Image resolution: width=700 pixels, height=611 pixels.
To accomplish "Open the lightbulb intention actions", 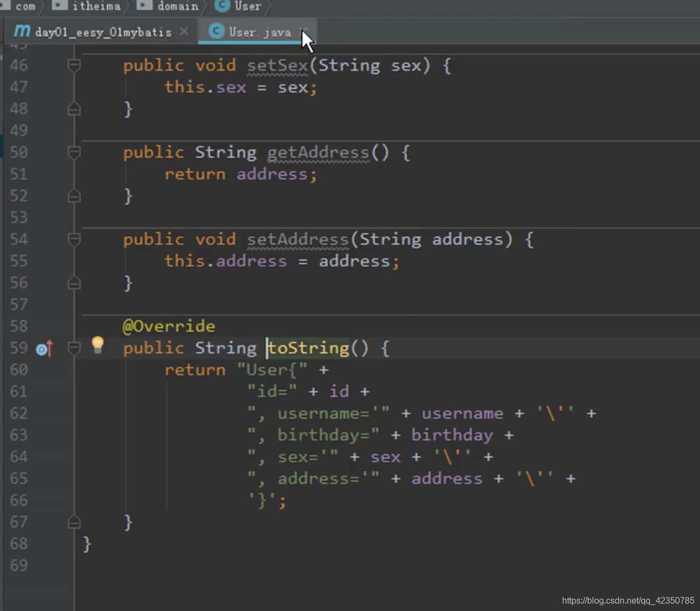I will (98, 345).
